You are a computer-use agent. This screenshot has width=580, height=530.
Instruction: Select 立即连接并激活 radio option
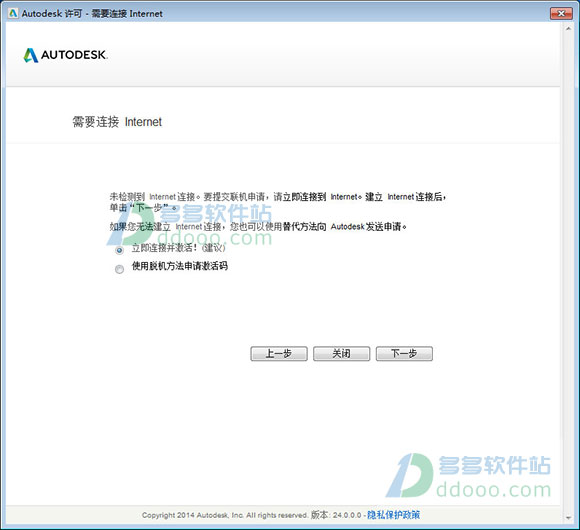coord(119,250)
